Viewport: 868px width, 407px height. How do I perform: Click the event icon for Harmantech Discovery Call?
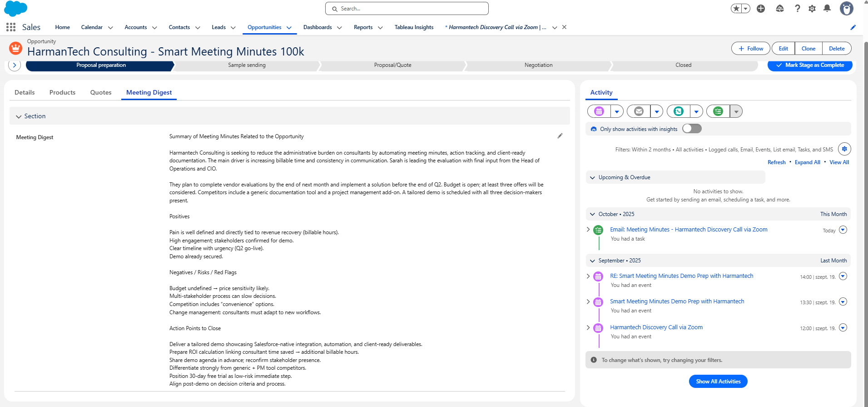click(x=599, y=328)
